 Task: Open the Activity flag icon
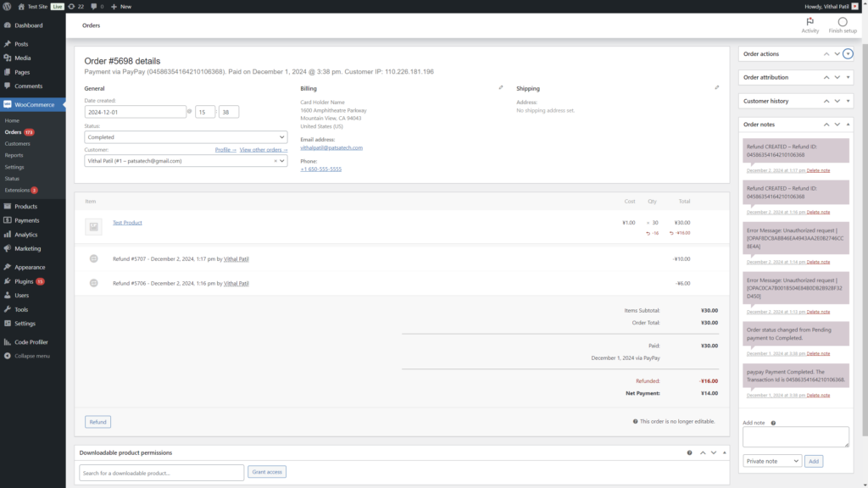tap(810, 22)
